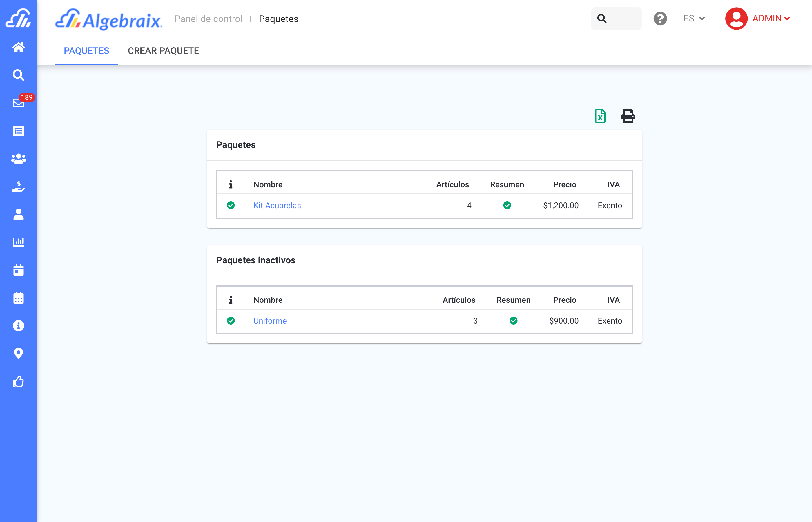Toggle the Resumen check for Kit Acuarelas
The height and width of the screenshot is (522, 812).
[x=507, y=205]
